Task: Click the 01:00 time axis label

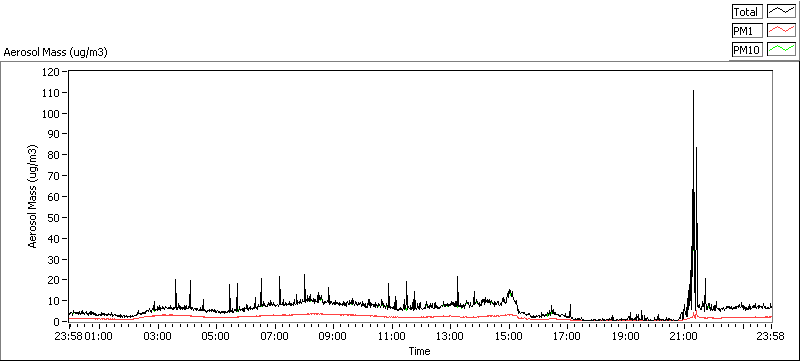Action: coord(98,336)
